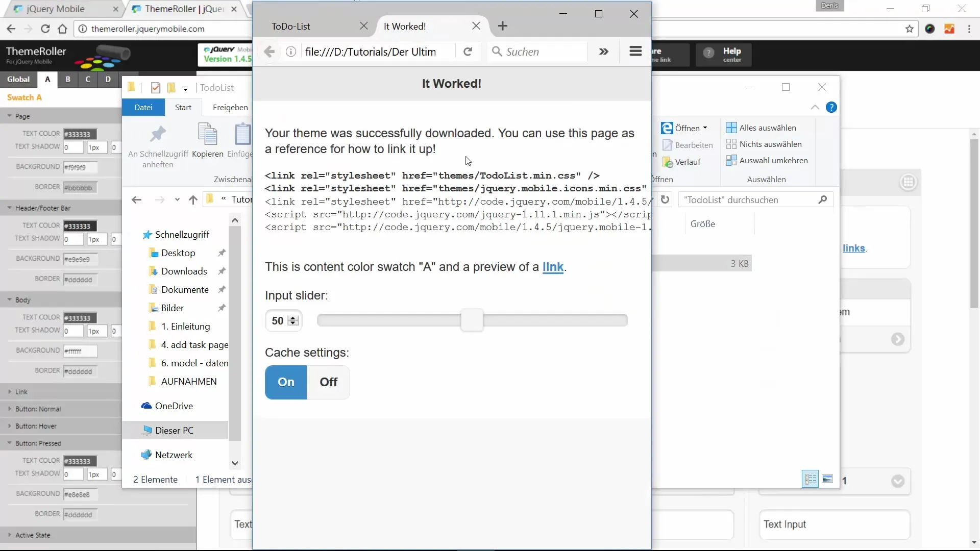Switch Cache settings to On
980x551 pixels.
point(286,382)
